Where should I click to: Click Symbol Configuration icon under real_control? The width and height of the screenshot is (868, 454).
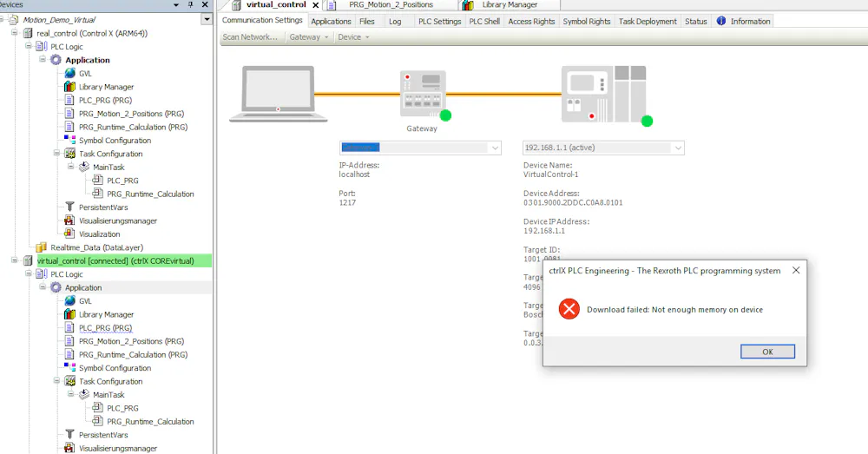coord(69,140)
